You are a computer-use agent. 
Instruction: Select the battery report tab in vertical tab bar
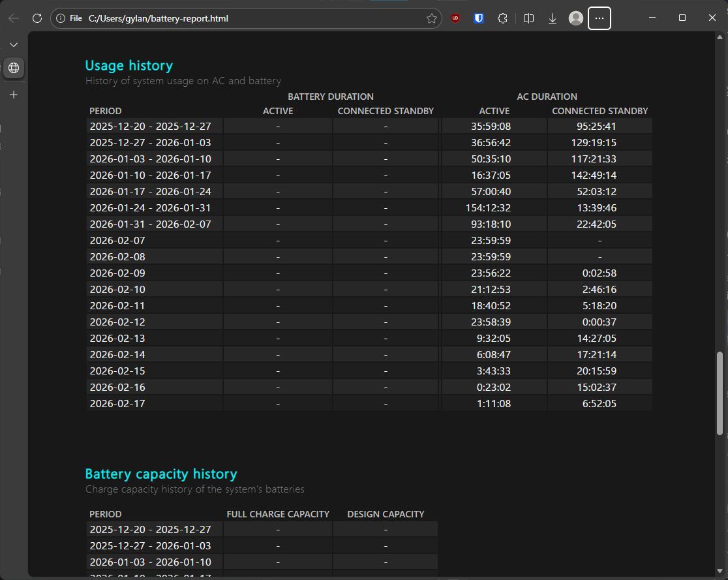14,68
